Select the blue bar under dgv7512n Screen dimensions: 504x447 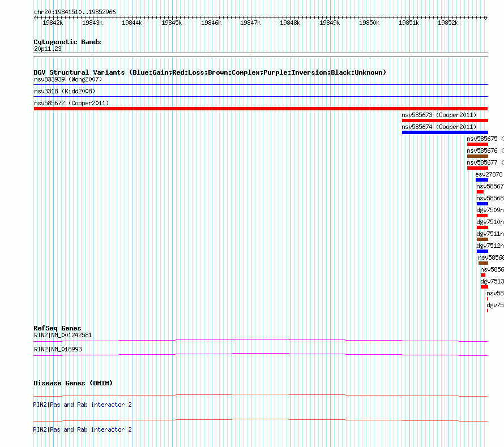pos(482,251)
